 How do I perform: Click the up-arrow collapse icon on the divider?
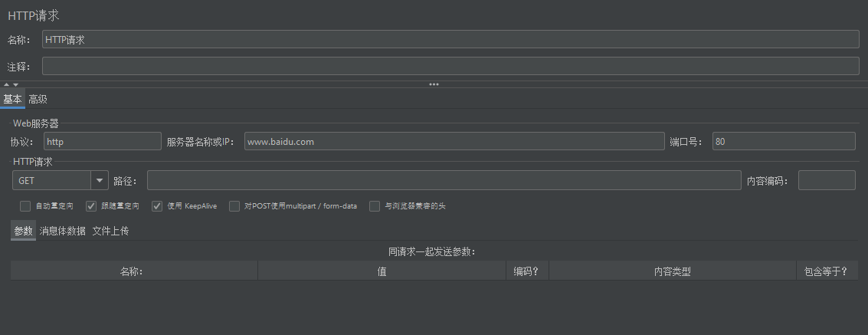[6, 84]
